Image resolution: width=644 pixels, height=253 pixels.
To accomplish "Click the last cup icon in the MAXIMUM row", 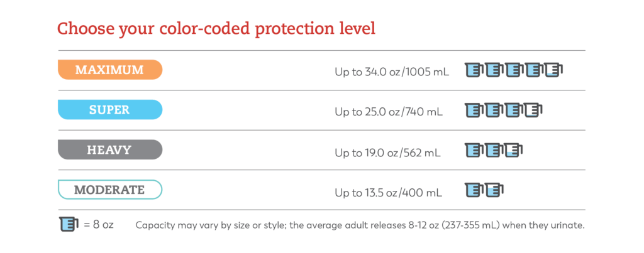I will coord(554,70).
